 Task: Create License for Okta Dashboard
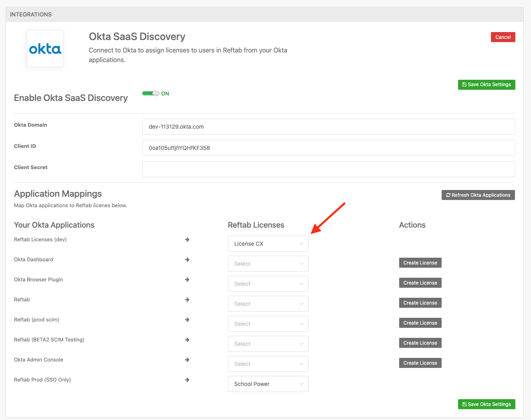coord(420,263)
